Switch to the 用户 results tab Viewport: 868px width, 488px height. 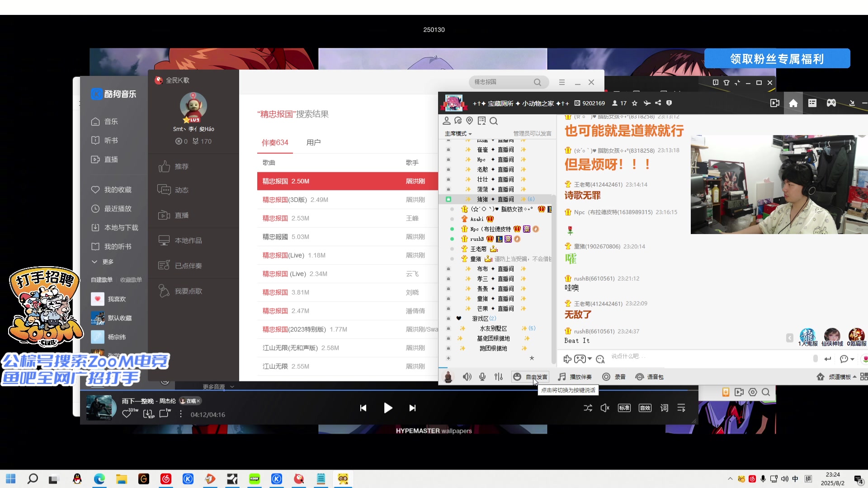pos(313,143)
